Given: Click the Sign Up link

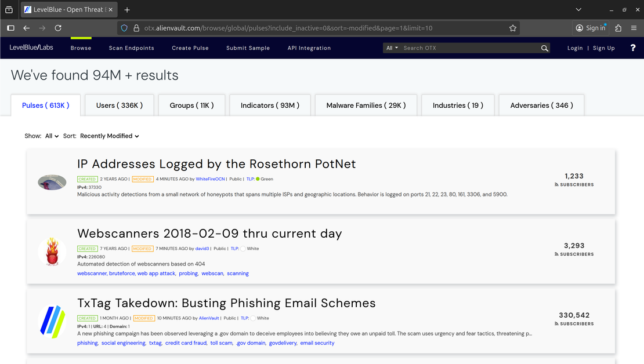Looking at the screenshot, I should [x=603, y=48].
